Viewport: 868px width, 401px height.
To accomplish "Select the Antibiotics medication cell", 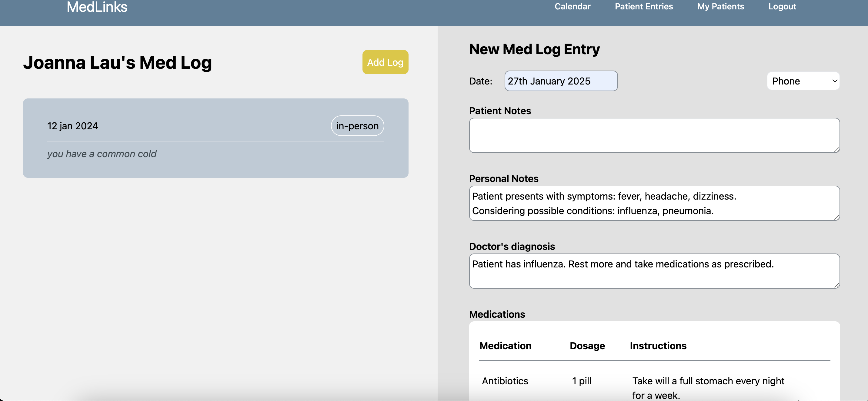I will coord(505,381).
